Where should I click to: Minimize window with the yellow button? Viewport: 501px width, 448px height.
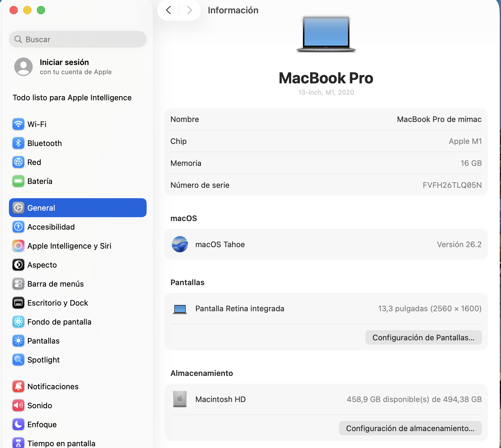(27, 10)
